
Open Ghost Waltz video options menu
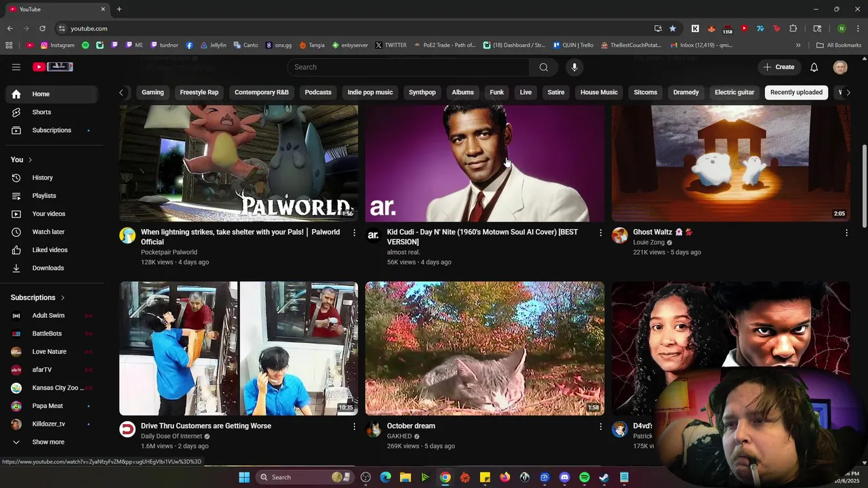tap(846, 232)
